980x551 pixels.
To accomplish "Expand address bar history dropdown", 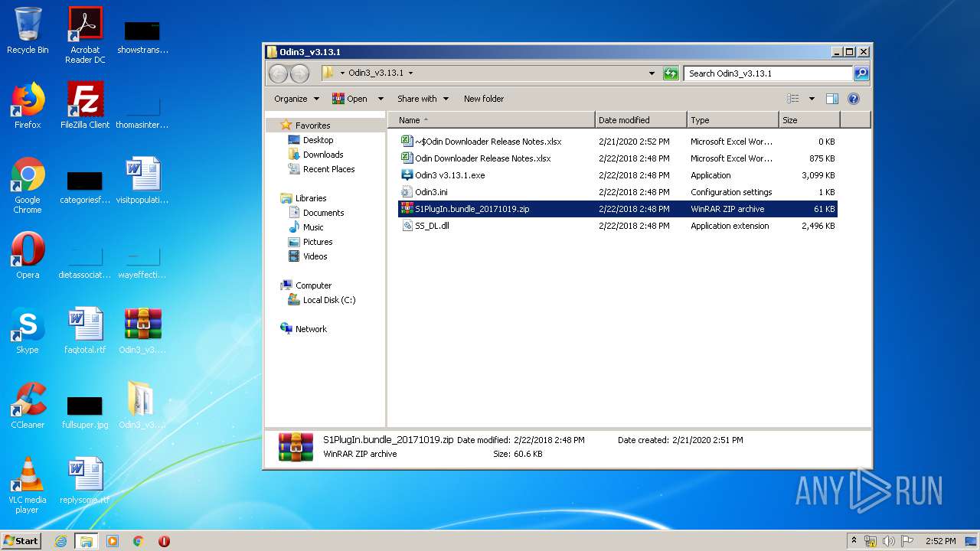I will 652,73.
